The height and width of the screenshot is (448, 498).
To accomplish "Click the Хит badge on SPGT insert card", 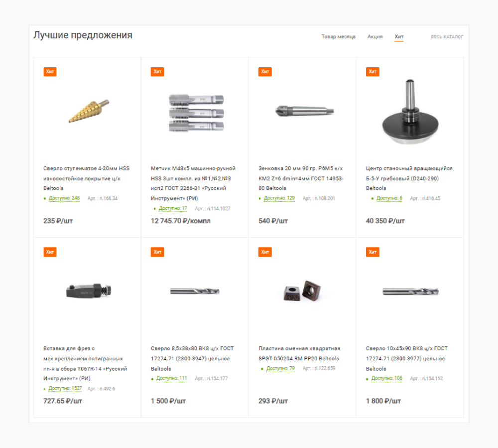I will coord(265,252).
